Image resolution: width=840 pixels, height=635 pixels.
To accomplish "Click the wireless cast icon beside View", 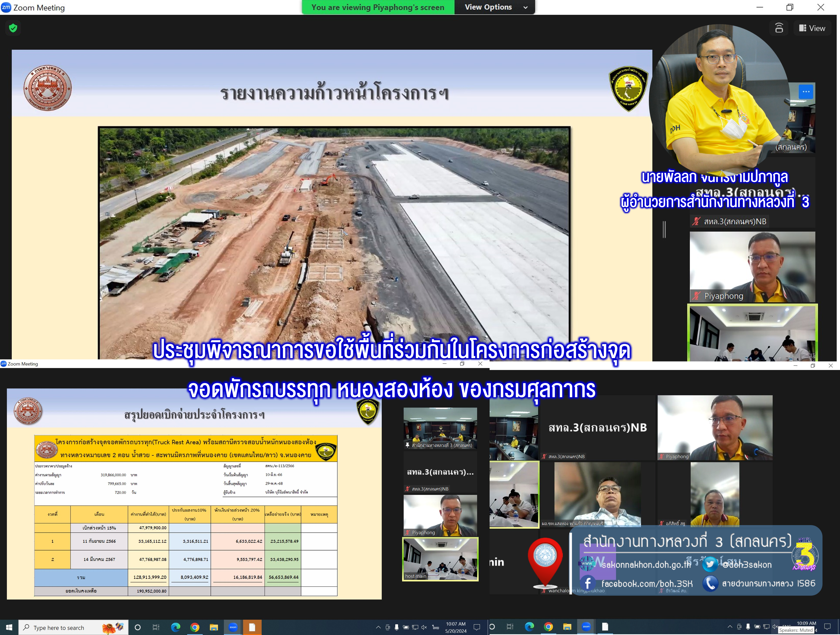I will point(779,28).
